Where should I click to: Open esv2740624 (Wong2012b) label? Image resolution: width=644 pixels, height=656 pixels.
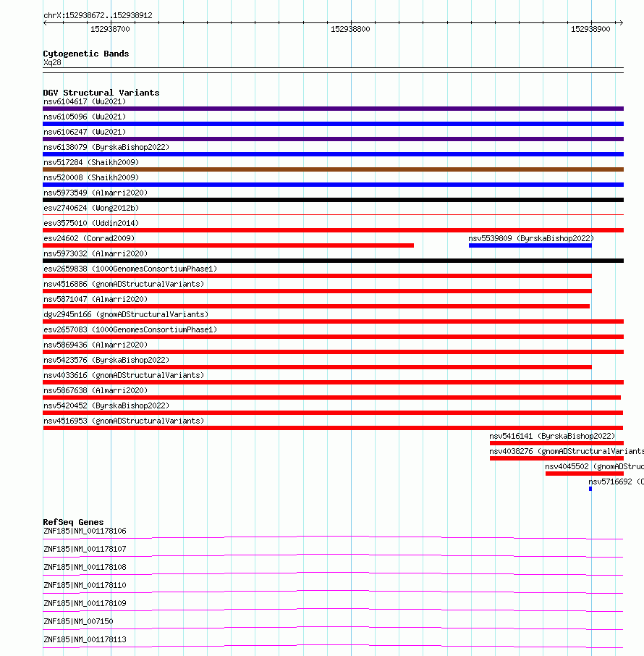click(x=91, y=208)
